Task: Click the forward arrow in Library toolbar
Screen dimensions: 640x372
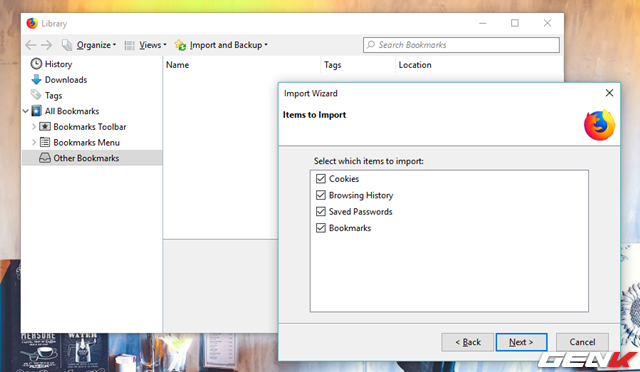Action: [46, 45]
